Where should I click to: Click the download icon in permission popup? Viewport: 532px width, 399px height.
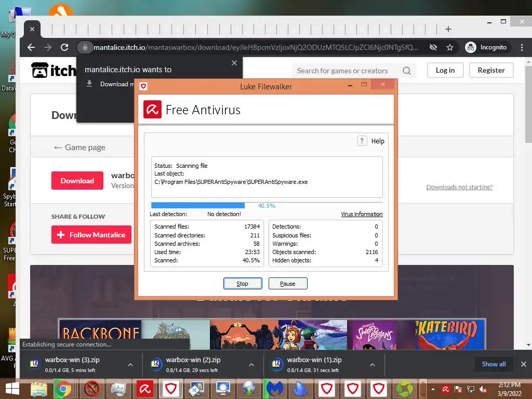[x=89, y=84]
